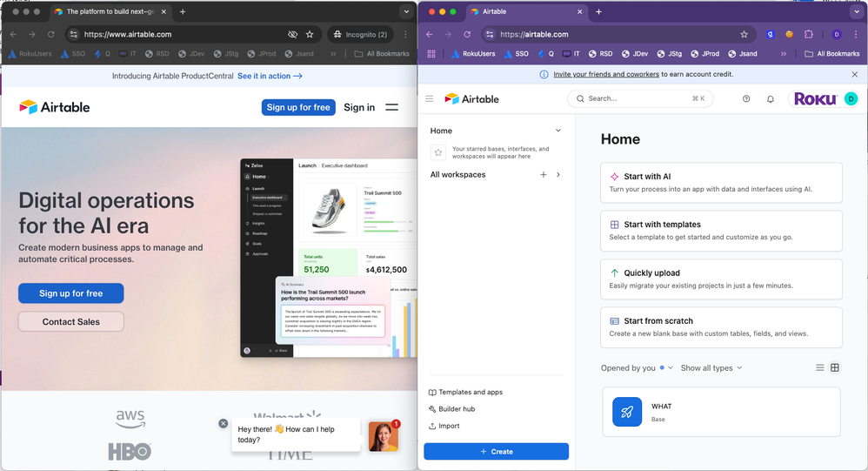Click Incognito (2) indicator
The width and height of the screenshot is (868, 471).
click(x=360, y=34)
